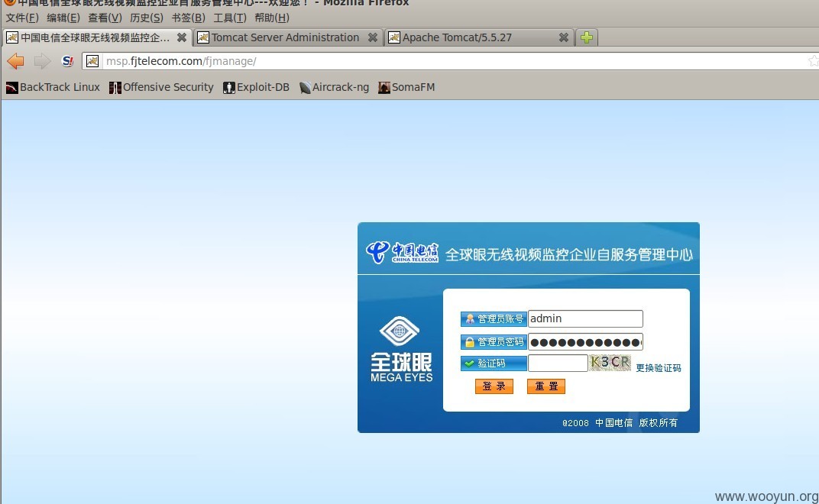Click the msp.fjtelecom.com address bar
The image size is (819, 504).
pyautogui.click(x=452, y=61)
